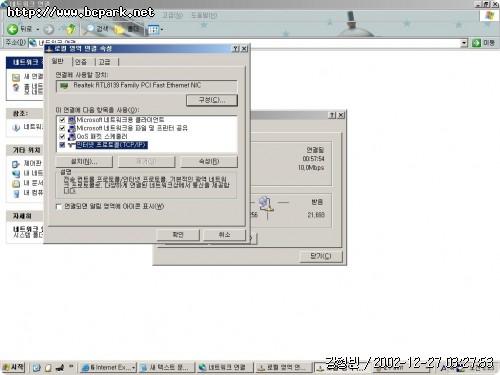500x375 pixels.
Task: Enable 연결되면 알림 영역에 아이콘 표시 checkbox
Action: (59, 207)
